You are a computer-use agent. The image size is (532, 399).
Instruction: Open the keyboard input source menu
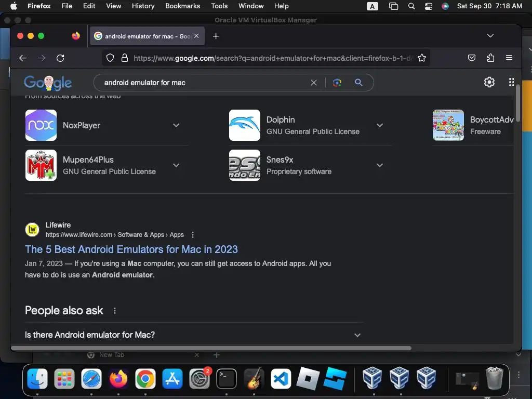[x=372, y=6]
